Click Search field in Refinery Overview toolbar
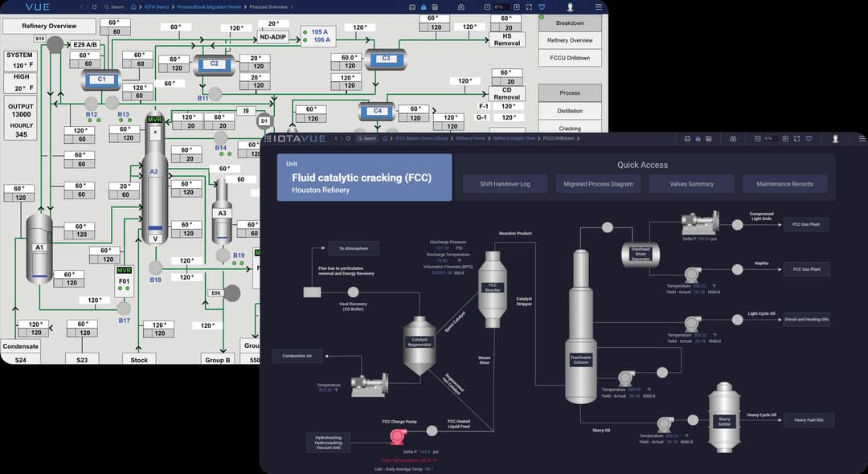The width and height of the screenshot is (868, 474). (114, 7)
